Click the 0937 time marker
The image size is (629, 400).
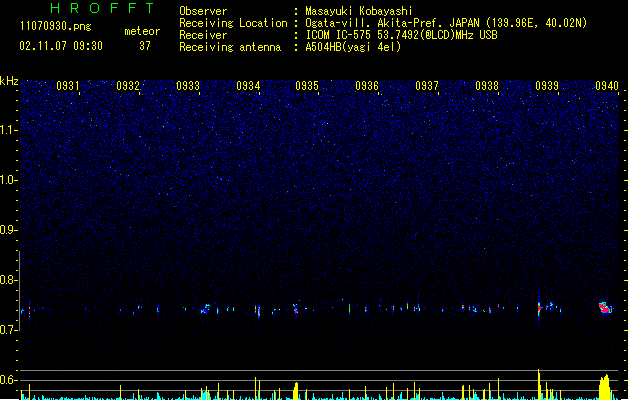point(427,86)
